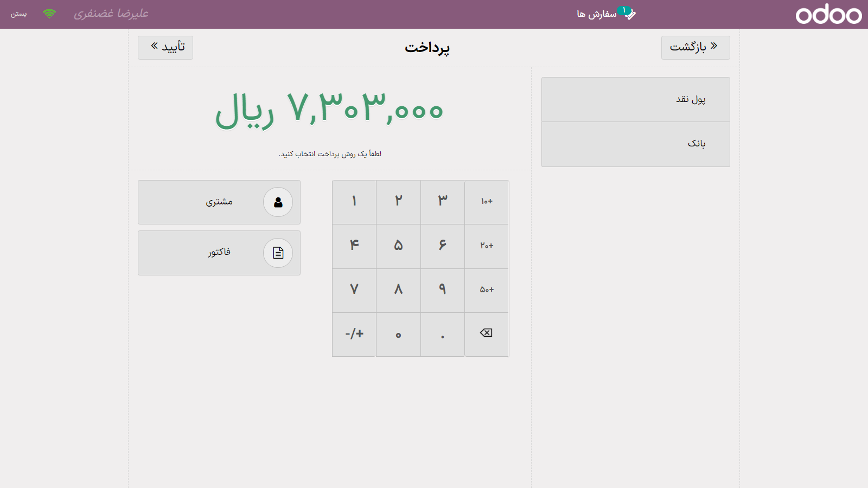Toggle the sign with -/+ key
Screen dimensions: 868x488
[x=354, y=334]
